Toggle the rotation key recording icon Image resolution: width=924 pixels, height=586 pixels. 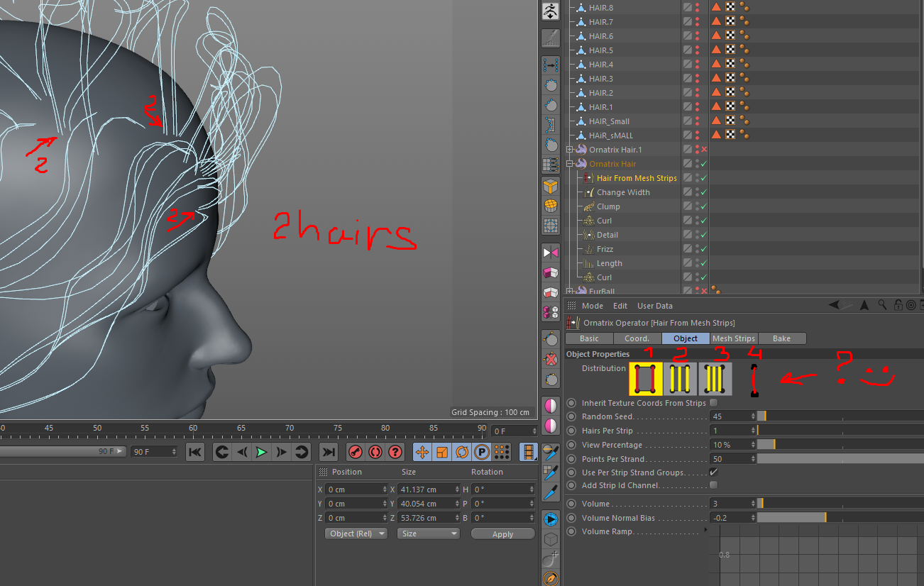[462, 452]
